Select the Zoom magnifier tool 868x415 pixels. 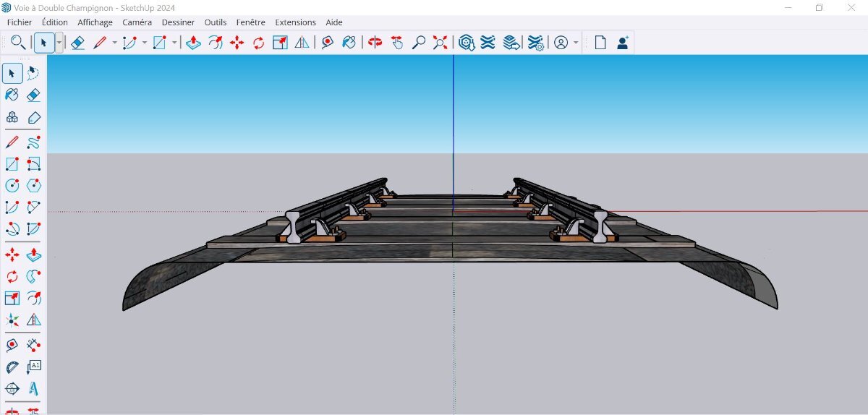point(418,43)
